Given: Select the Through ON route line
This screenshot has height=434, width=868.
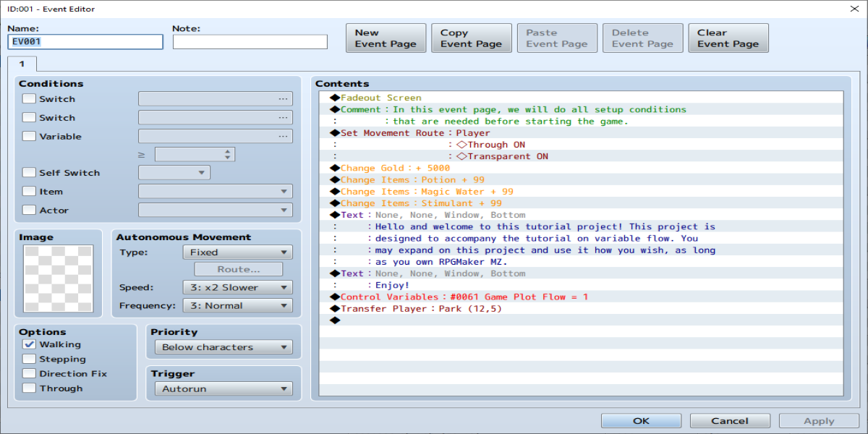Looking at the screenshot, I should 581,145.
